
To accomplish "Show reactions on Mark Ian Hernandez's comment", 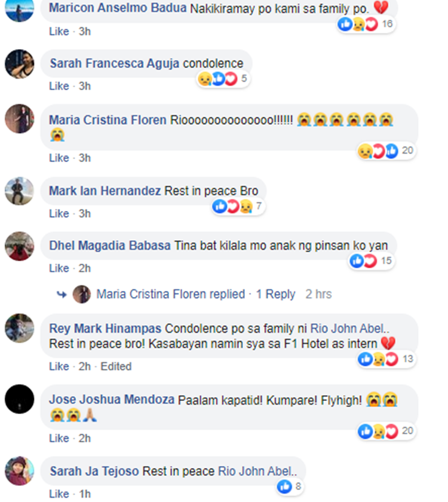I will (238, 207).
